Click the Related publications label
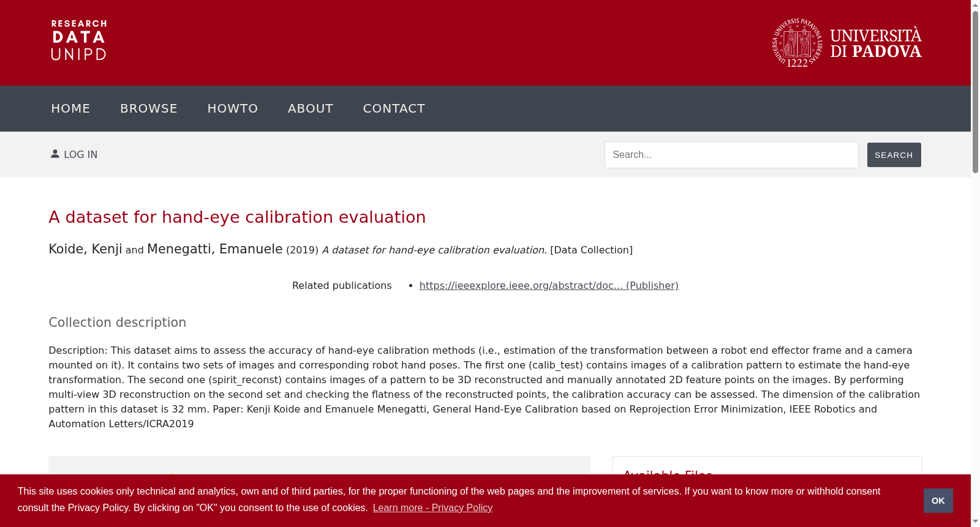980x527 pixels. [x=342, y=285]
